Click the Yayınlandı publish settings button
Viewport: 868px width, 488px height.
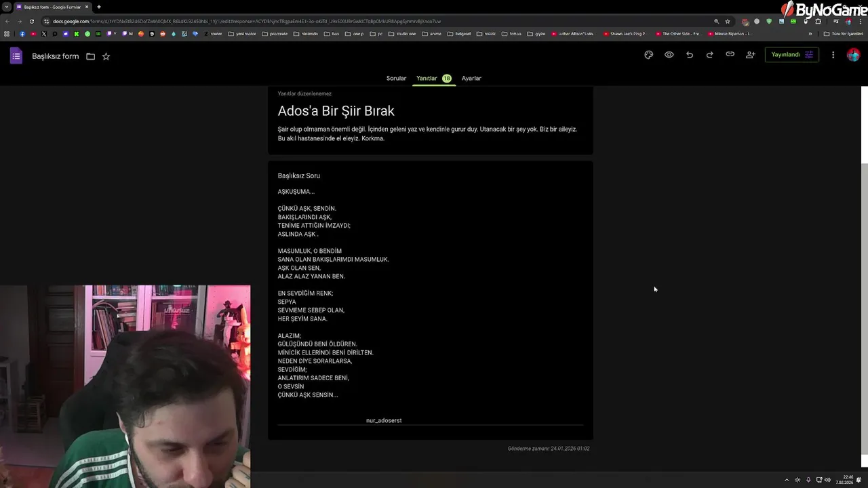[x=791, y=55]
